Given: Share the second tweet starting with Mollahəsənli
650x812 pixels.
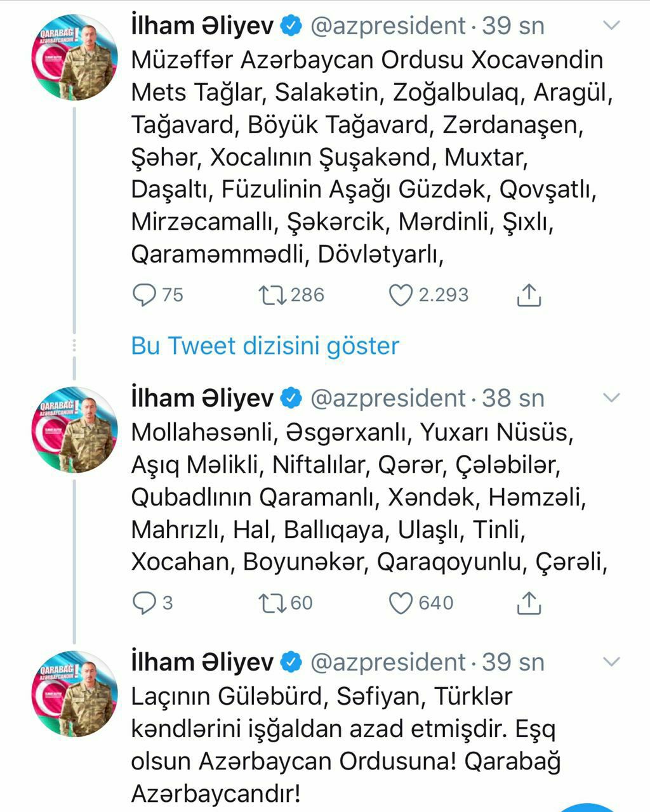Looking at the screenshot, I should (528, 603).
